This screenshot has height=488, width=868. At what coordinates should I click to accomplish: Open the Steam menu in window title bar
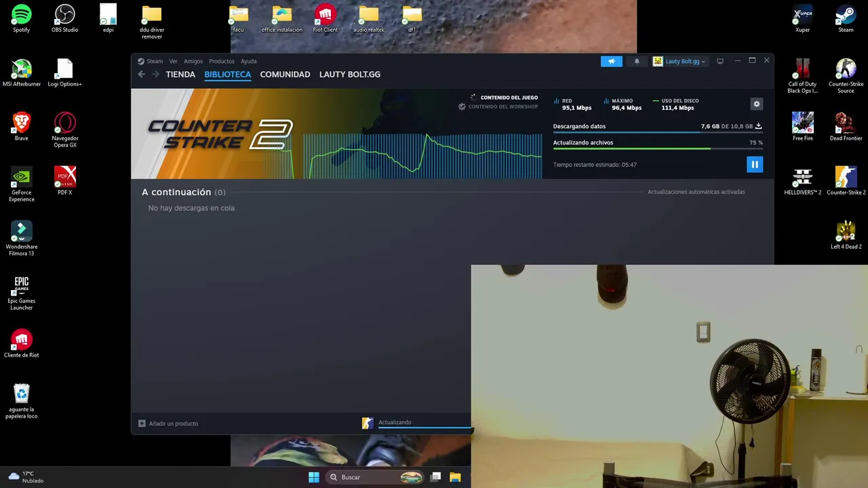pos(151,61)
